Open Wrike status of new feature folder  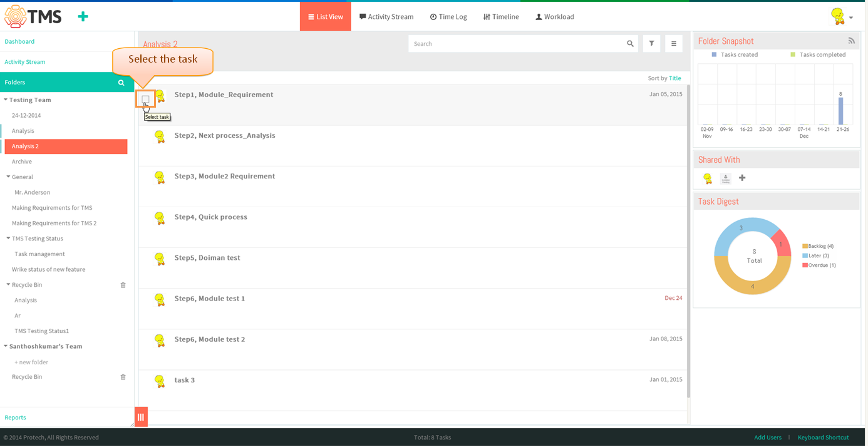click(x=48, y=269)
